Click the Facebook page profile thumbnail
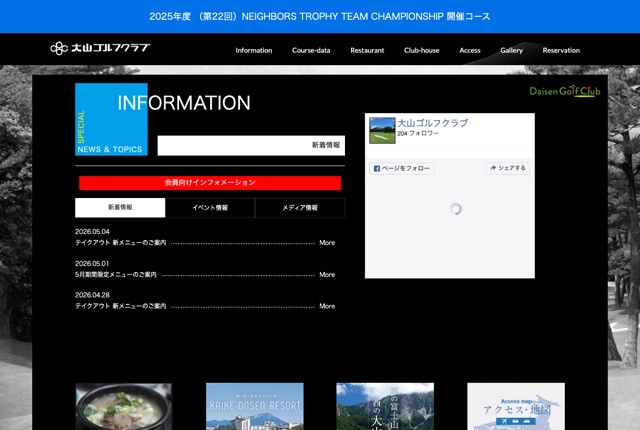The image size is (640, 430). click(x=382, y=131)
